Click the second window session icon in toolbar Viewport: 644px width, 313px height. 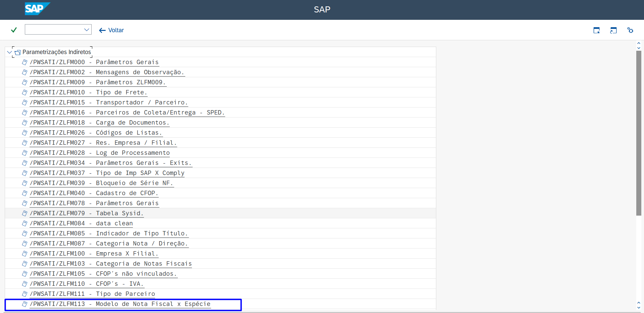coord(613,31)
